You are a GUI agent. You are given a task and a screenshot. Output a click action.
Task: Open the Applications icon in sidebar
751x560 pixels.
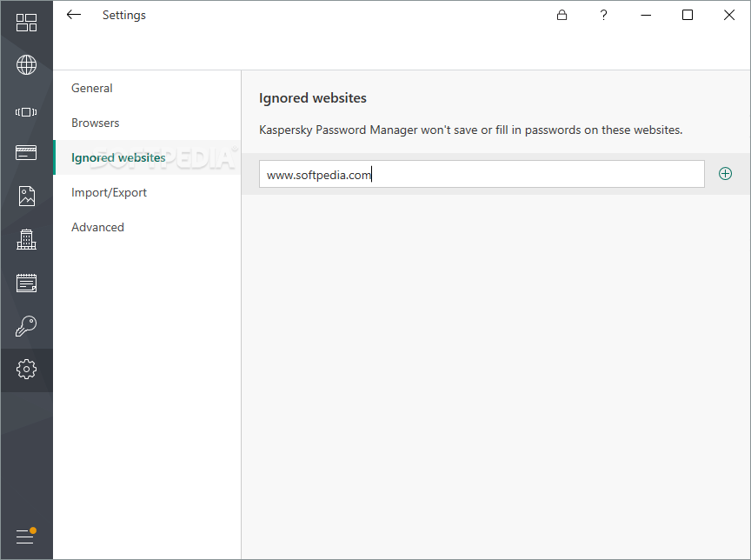[26, 112]
